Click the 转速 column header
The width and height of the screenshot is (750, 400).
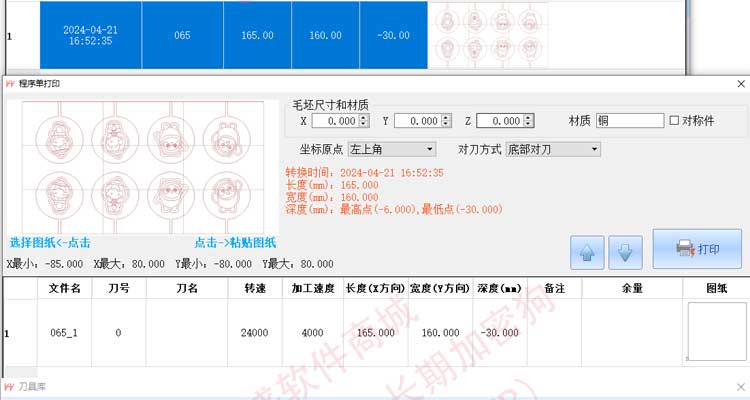255,289
